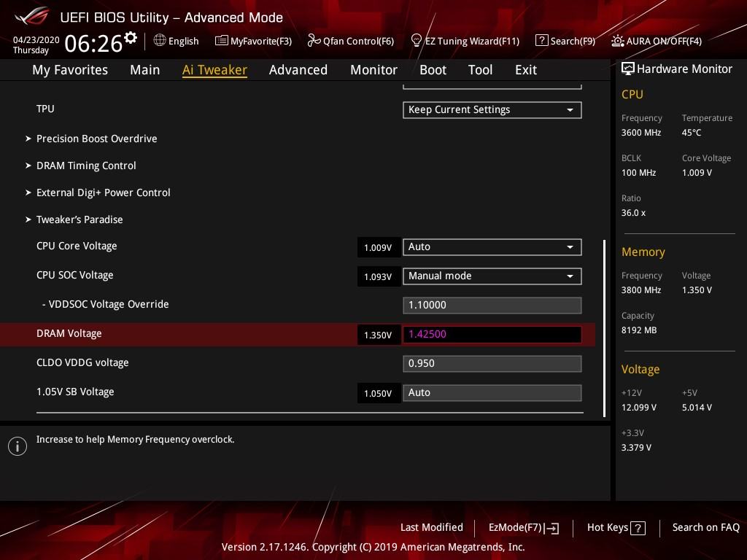The width and height of the screenshot is (747, 560).
Task: Select CPU SOC Voltage label
Action: coord(75,275)
